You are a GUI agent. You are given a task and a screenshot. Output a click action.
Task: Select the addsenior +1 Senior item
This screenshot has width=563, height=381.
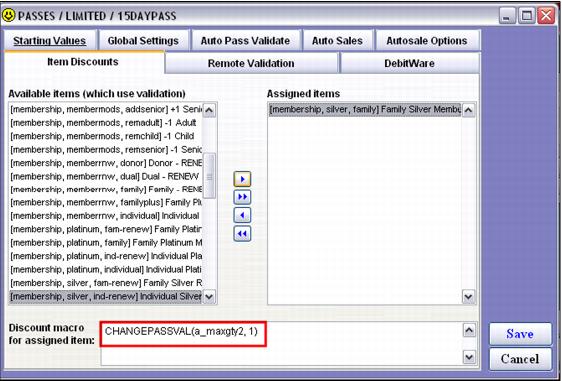tap(106, 109)
